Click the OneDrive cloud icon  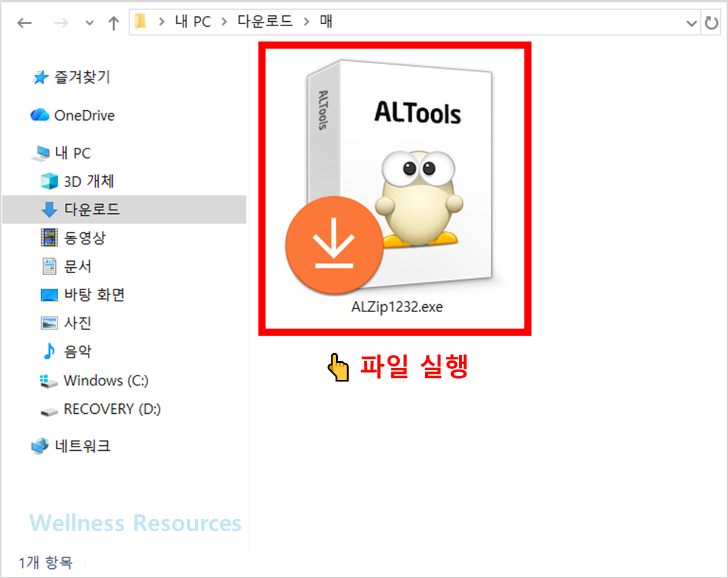pyautogui.click(x=39, y=115)
